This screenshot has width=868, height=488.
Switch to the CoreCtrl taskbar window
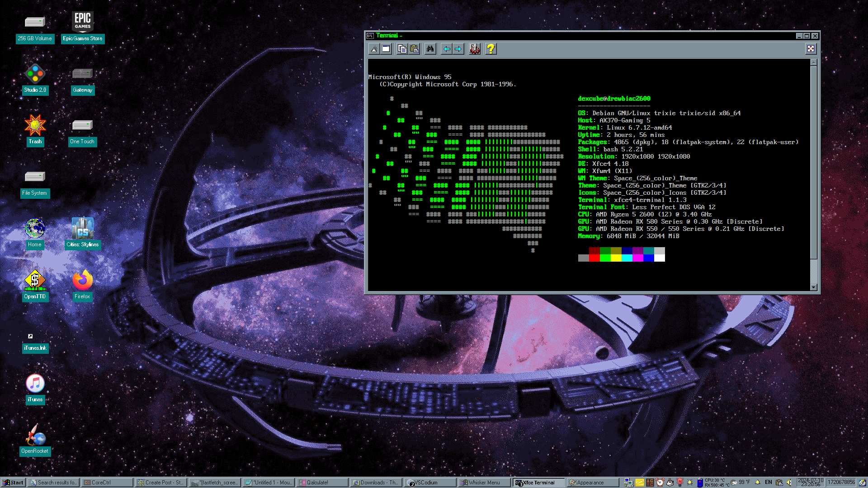(x=107, y=483)
